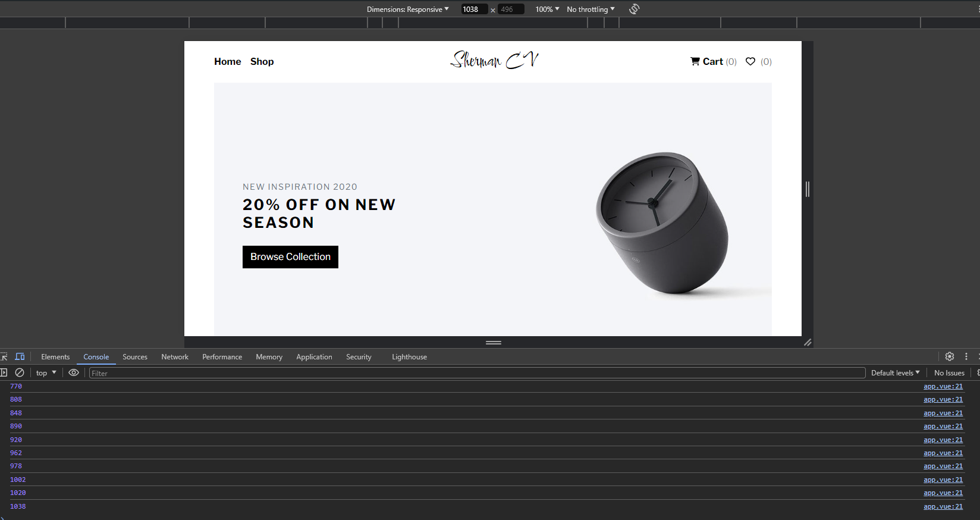980x520 pixels.
Task: Open the No throttling dropdown
Action: [x=590, y=9]
